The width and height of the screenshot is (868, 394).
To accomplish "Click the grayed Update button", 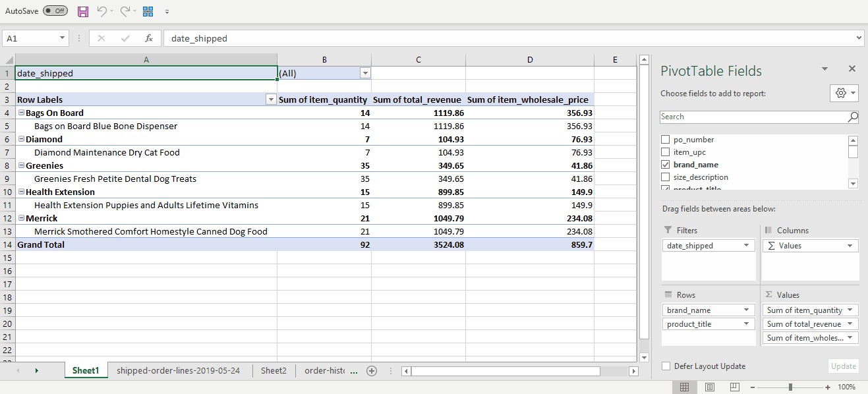I will (843, 366).
